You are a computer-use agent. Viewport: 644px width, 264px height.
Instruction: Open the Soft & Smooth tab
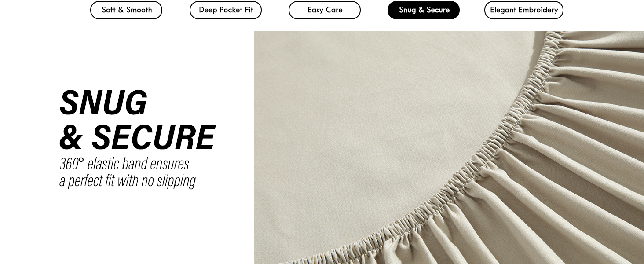point(126,10)
